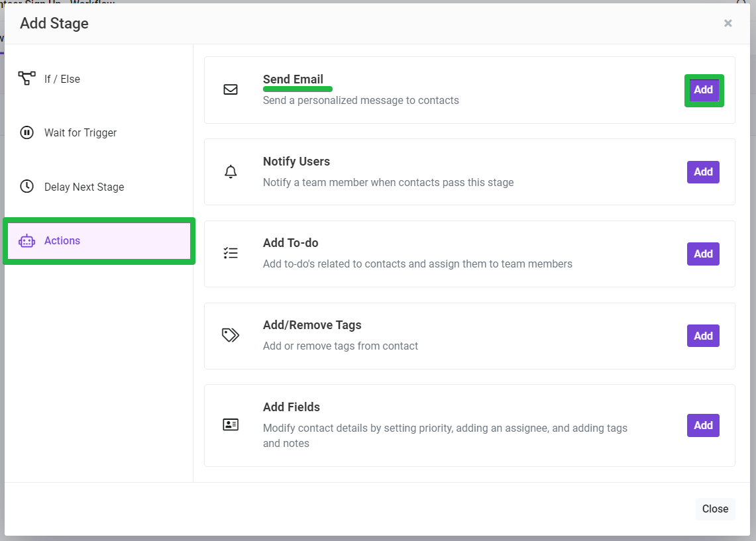Click the Delay Next Stage clock icon
The image size is (756, 541).
click(27, 187)
